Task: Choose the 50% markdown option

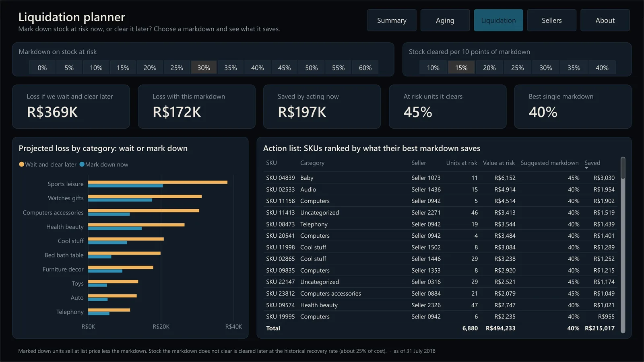Action: pos(312,68)
